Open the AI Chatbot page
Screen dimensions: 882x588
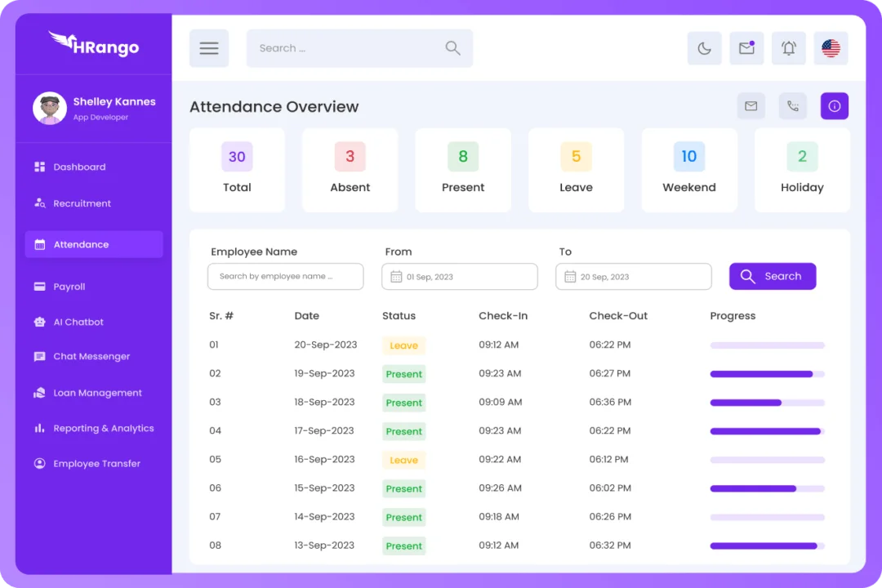click(78, 322)
